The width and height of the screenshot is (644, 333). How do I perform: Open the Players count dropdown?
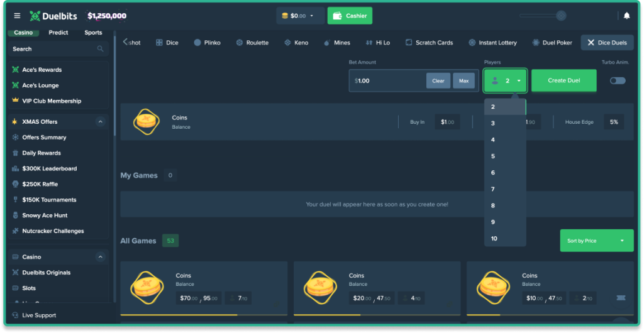(x=505, y=81)
